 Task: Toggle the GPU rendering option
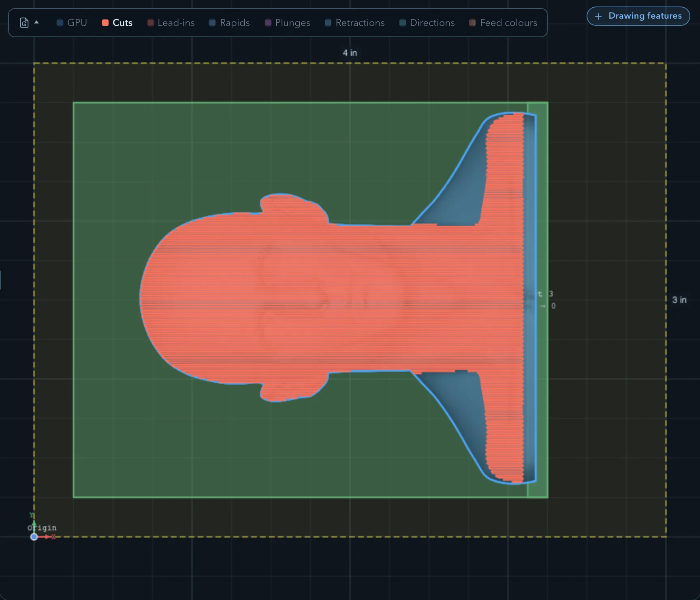click(72, 23)
